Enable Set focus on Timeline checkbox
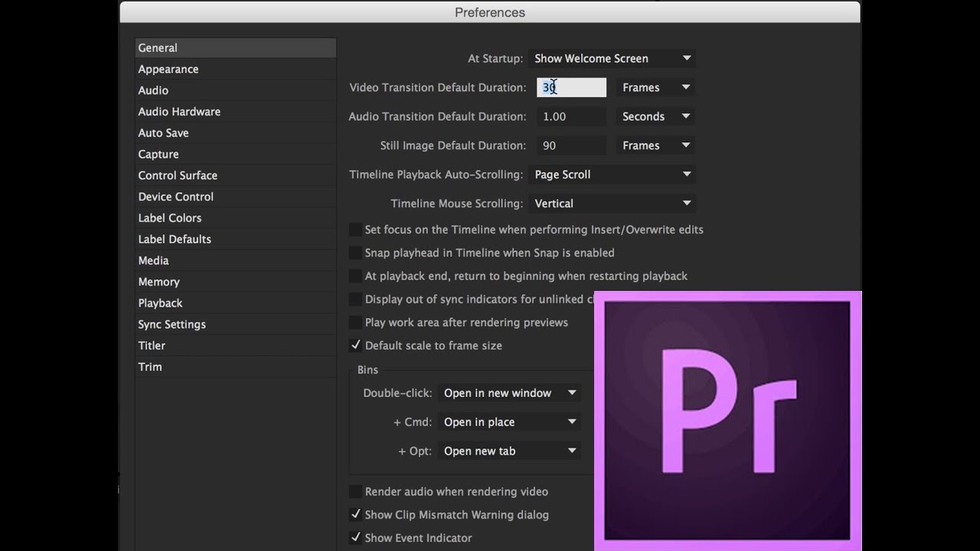Screen dimensions: 980x551 (355, 230)
